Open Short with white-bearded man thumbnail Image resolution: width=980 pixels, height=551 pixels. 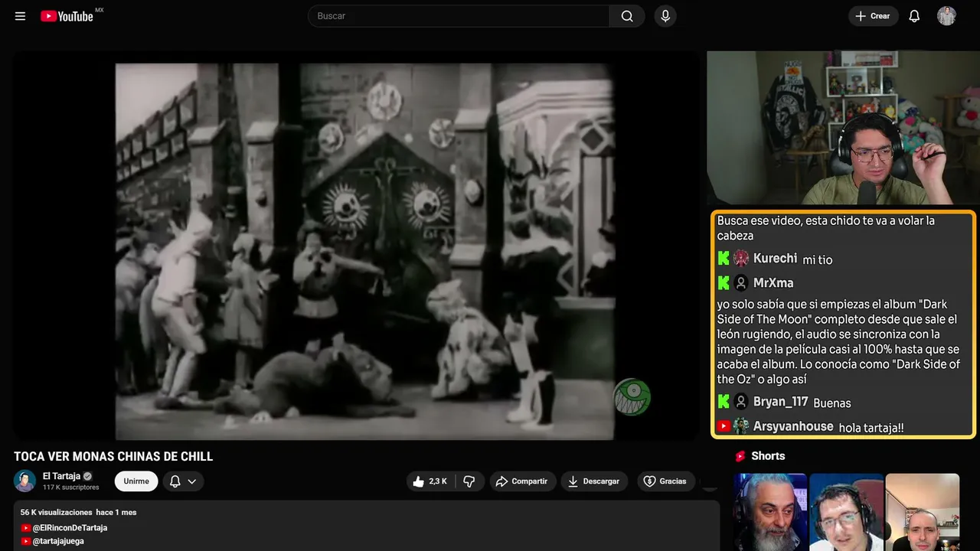click(x=769, y=512)
